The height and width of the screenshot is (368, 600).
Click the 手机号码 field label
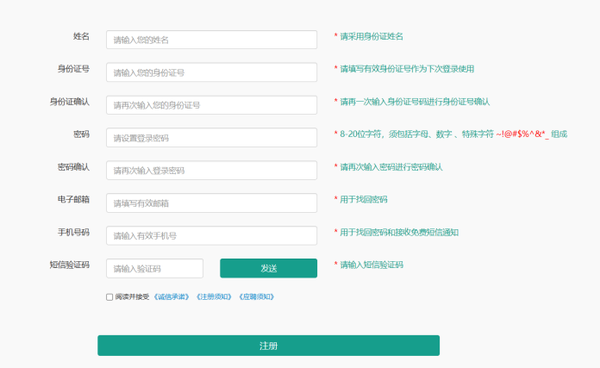tap(73, 233)
